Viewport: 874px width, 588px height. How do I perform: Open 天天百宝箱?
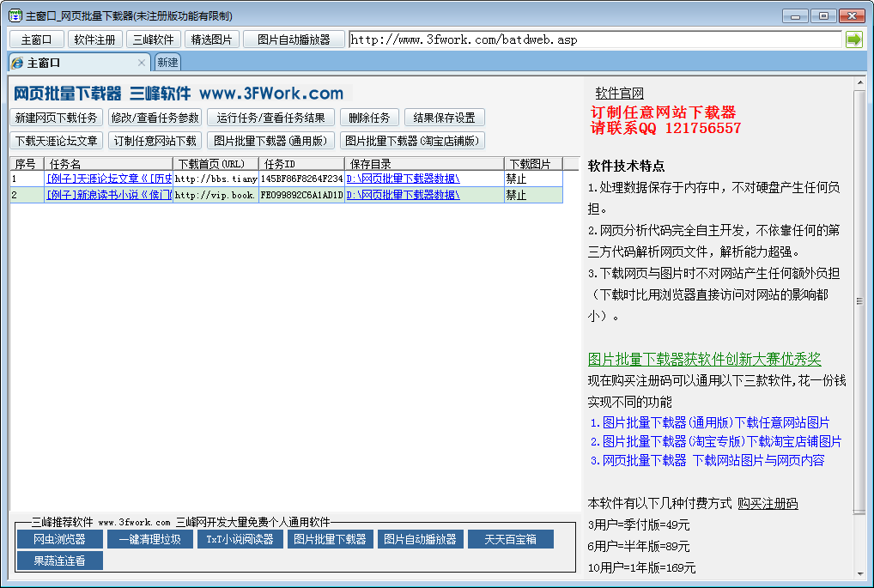point(511,539)
